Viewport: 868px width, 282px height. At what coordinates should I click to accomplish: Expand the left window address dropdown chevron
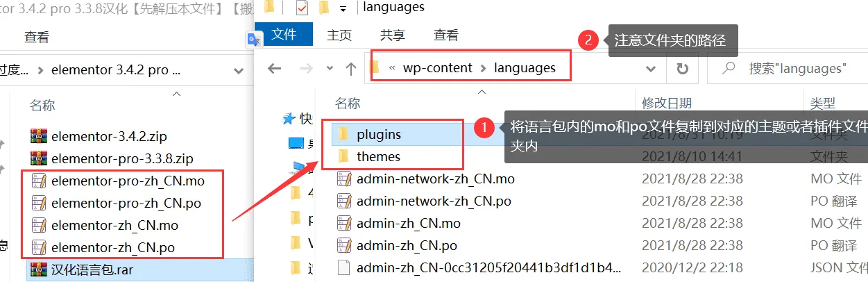239,70
